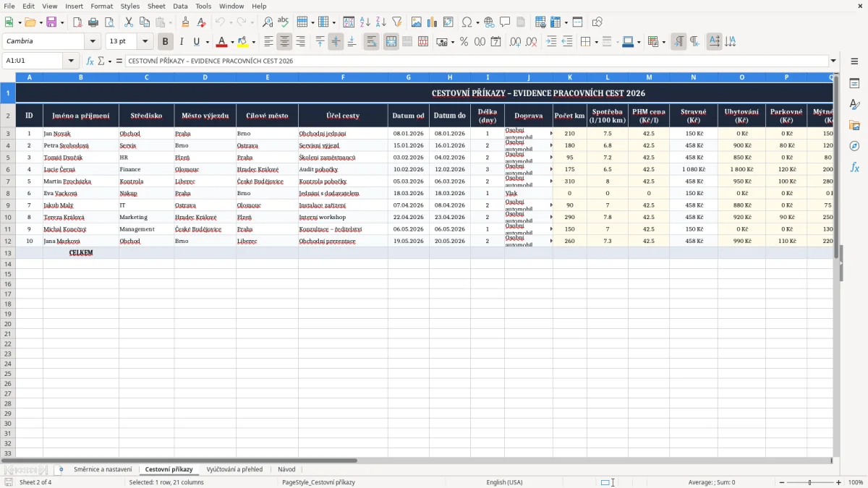Open the sidebar Navigator

click(854, 146)
